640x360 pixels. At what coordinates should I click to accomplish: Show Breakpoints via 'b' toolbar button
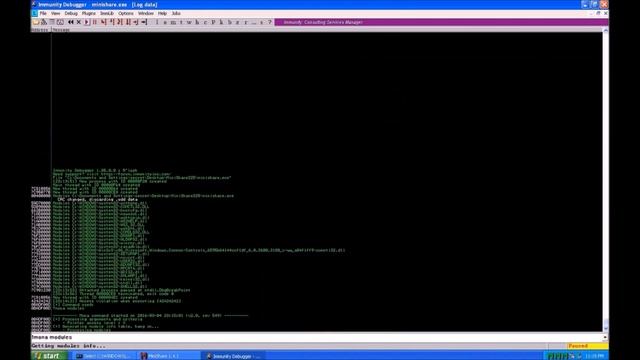click(229, 22)
